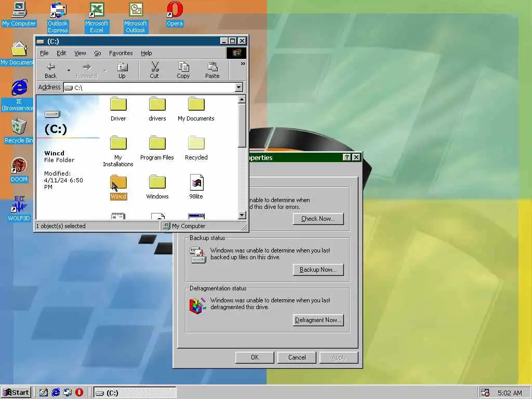Screen dimensions: 532x399
Task: Click the Start button
Action: click(16, 393)
